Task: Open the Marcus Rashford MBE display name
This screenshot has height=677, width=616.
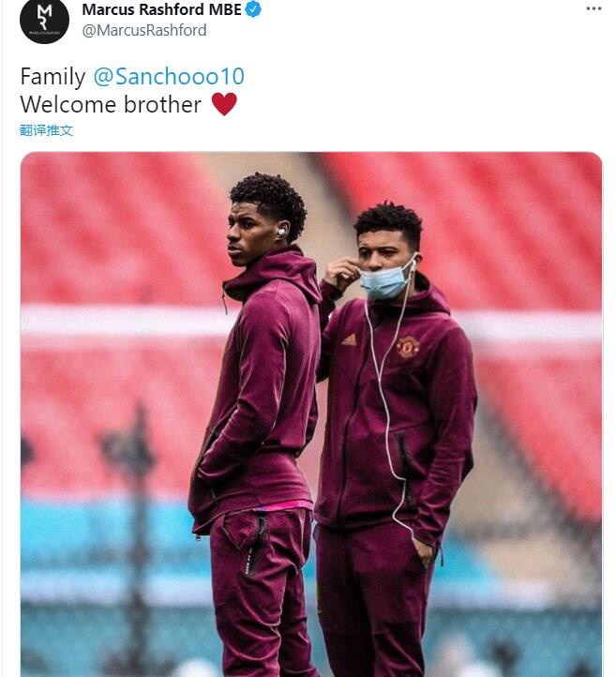Action: 161,10
